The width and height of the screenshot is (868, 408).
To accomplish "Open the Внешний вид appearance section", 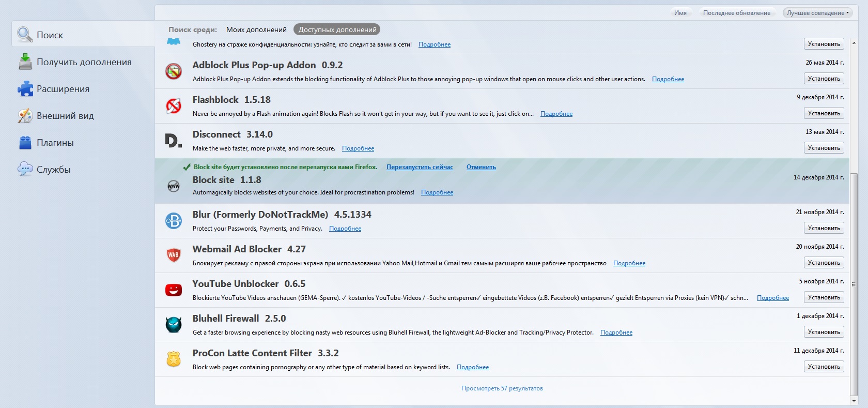I will click(x=83, y=116).
